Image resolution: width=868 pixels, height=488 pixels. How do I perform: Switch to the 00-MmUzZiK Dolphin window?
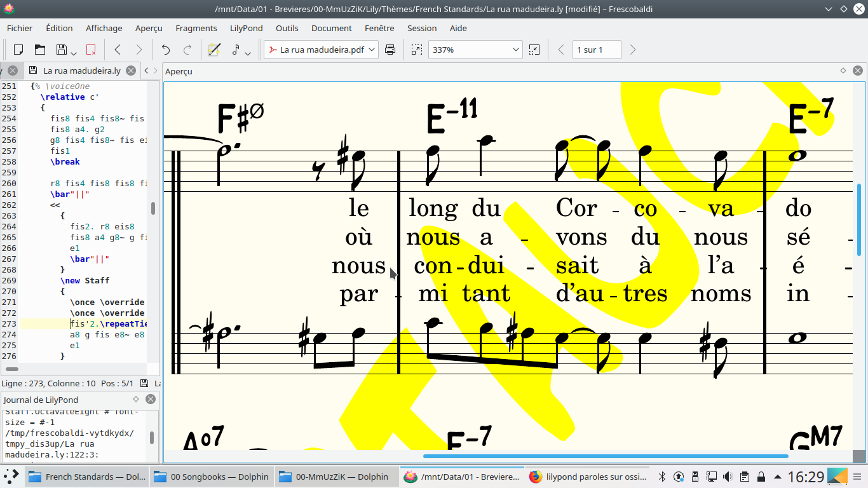(x=337, y=477)
